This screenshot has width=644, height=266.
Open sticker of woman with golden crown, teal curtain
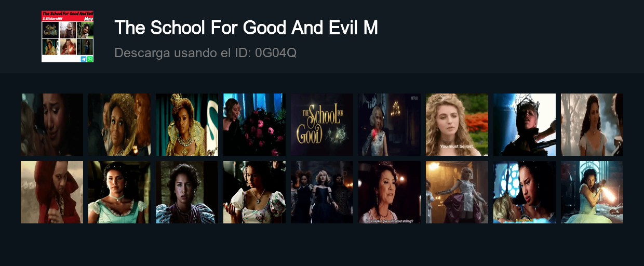click(187, 125)
